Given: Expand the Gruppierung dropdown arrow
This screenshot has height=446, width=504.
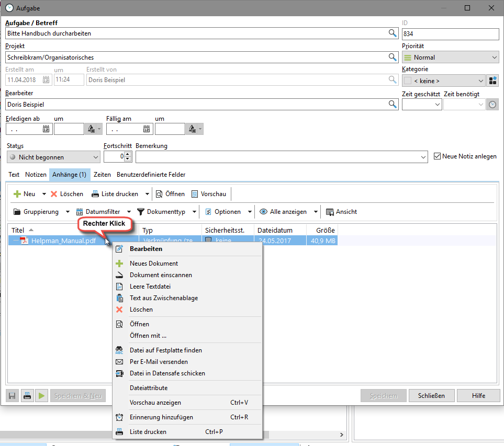Looking at the screenshot, I should point(68,212).
